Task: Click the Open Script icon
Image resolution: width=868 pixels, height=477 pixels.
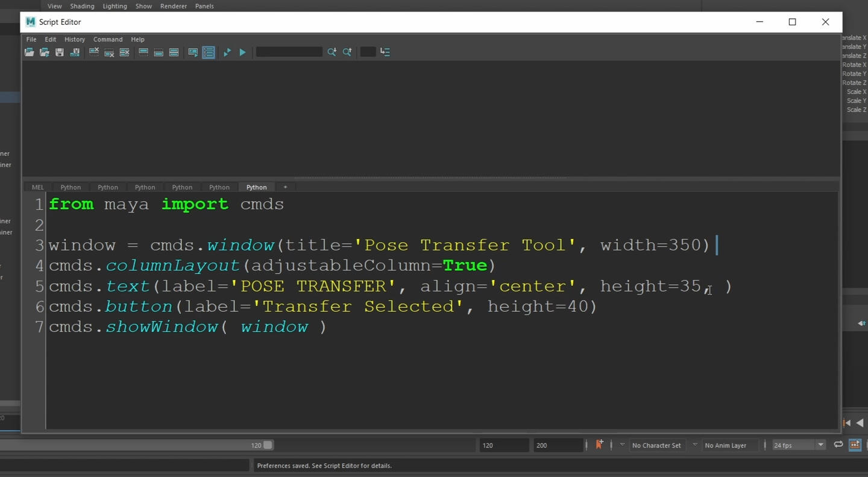Action: 29,52
